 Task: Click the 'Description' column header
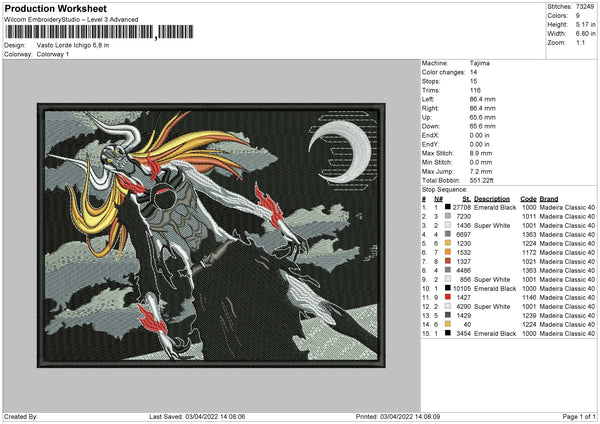492,199
